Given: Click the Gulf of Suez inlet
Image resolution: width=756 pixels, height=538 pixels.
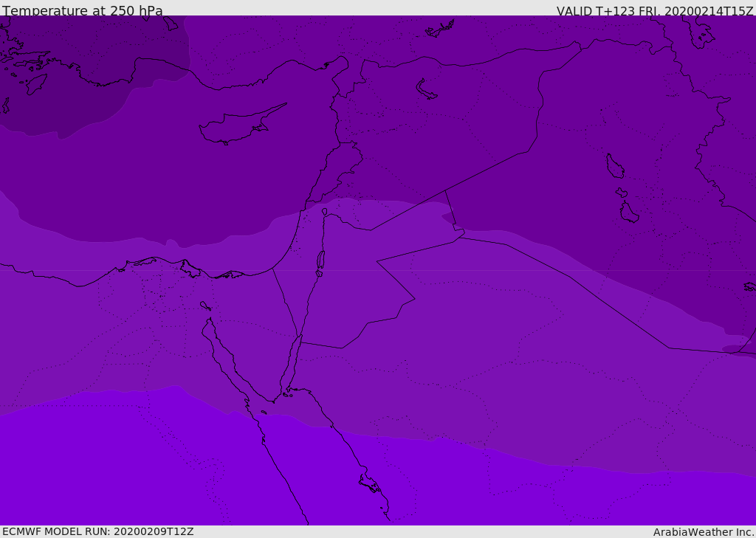Looking at the screenshot, I should click(x=221, y=354).
